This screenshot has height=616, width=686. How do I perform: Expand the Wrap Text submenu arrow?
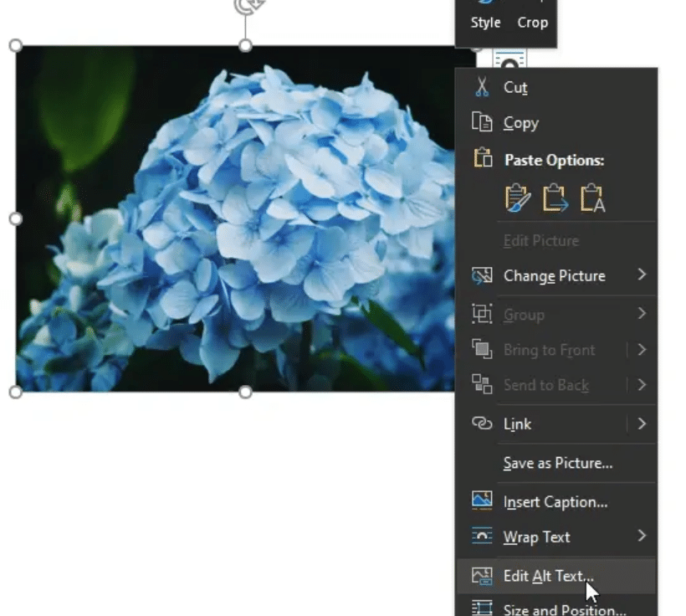(642, 536)
